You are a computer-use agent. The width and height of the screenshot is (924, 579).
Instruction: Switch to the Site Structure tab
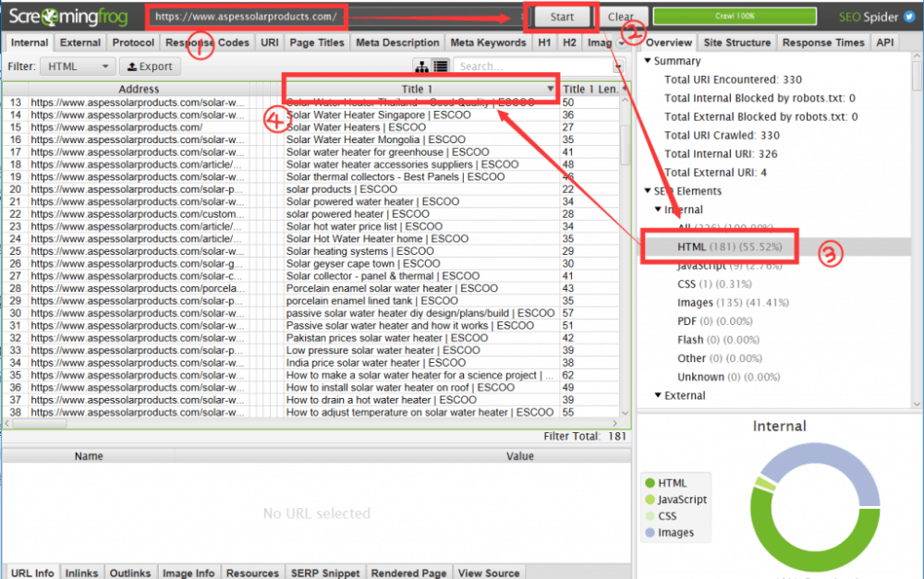pyautogui.click(x=736, y=42)
